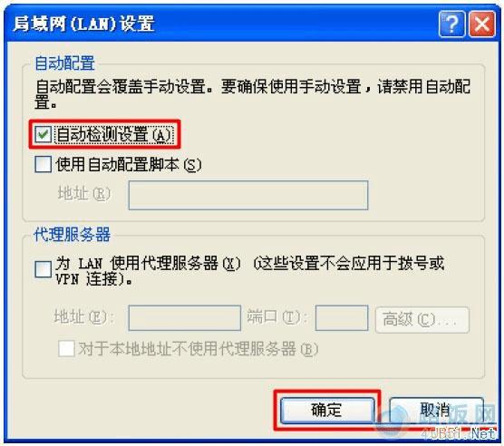504x446 pixels.
Task: Open the 高级(C)... advanced proxy settings
Action: pos(422,320)
